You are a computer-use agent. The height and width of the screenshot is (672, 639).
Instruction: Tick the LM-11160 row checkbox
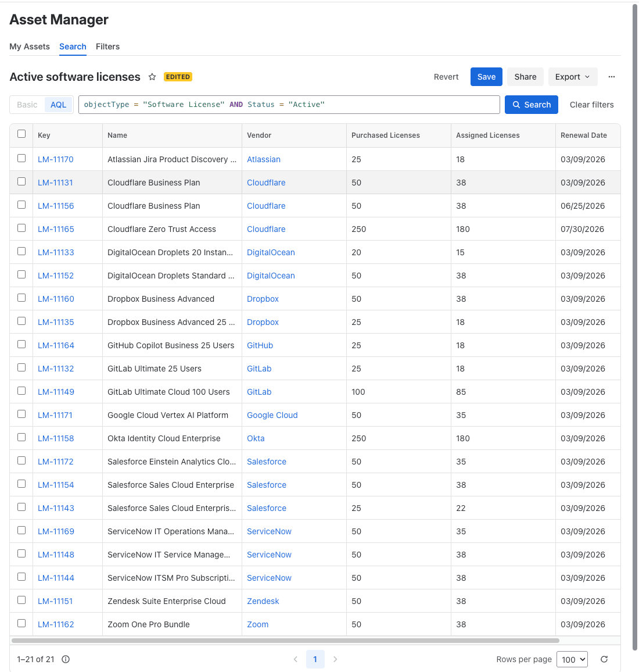coord(21,298)
